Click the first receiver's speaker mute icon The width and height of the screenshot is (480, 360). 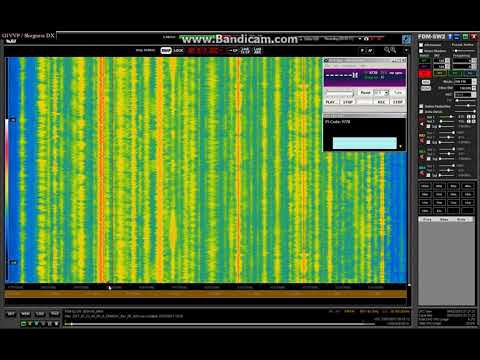[422, 124]
